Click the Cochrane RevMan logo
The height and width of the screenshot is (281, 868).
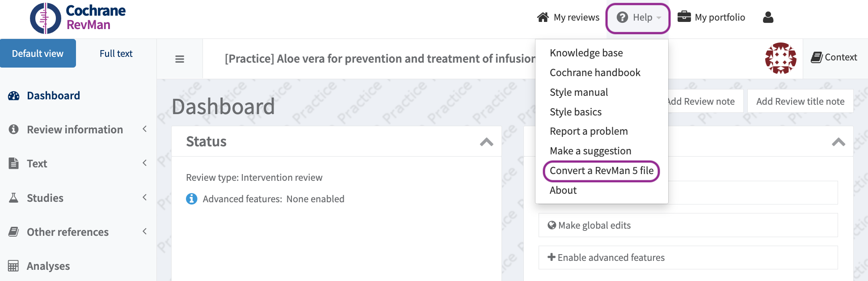pyautogui.click(x=78, y=18)
